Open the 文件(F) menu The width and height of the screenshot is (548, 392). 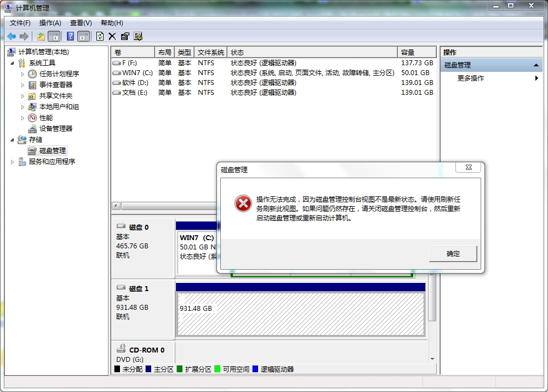(20, 23)
